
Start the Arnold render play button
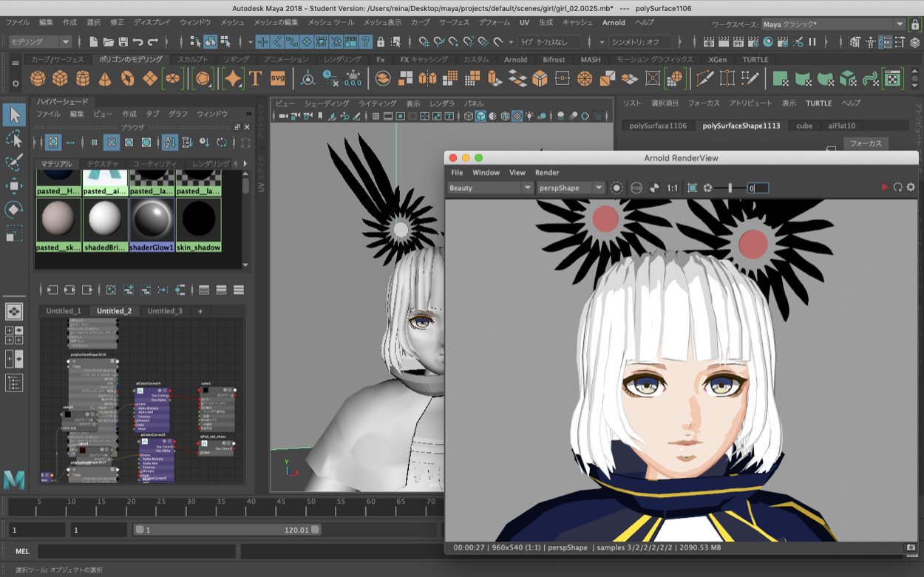point(884,188)
